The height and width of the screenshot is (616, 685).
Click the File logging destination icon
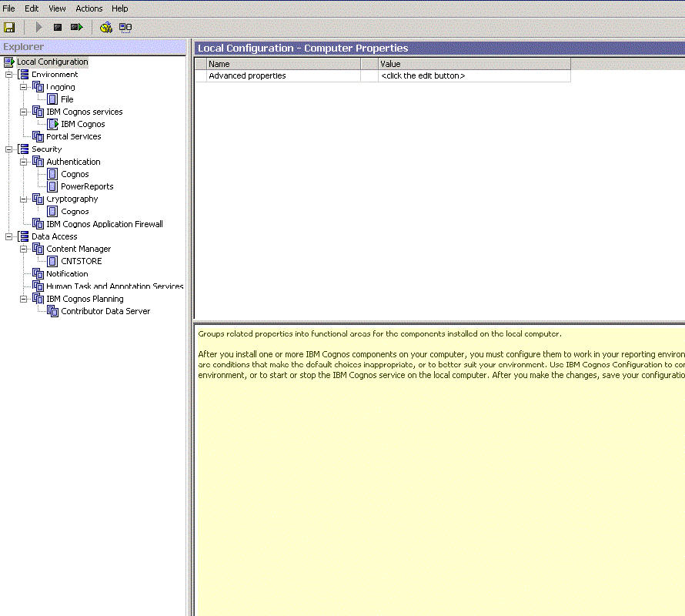(x=52, y=99)
